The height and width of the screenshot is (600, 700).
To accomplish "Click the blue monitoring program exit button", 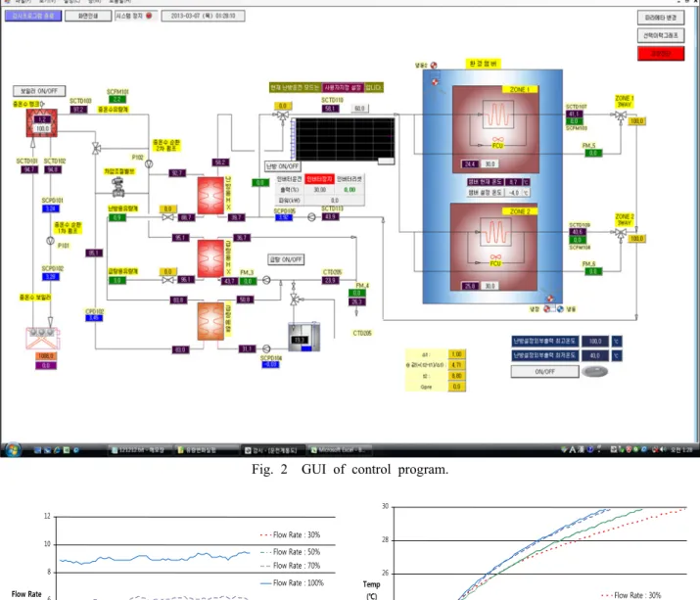I will point(33,16).
